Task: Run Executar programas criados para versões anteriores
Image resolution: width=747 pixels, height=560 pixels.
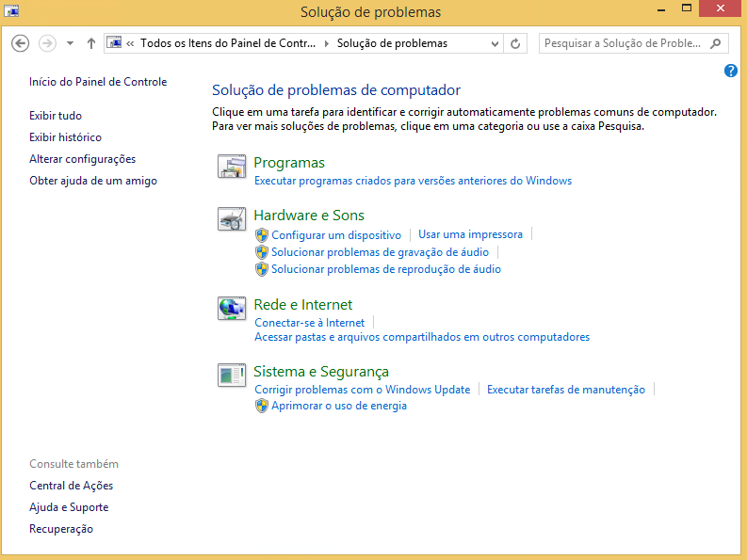Action: point(413,181)
